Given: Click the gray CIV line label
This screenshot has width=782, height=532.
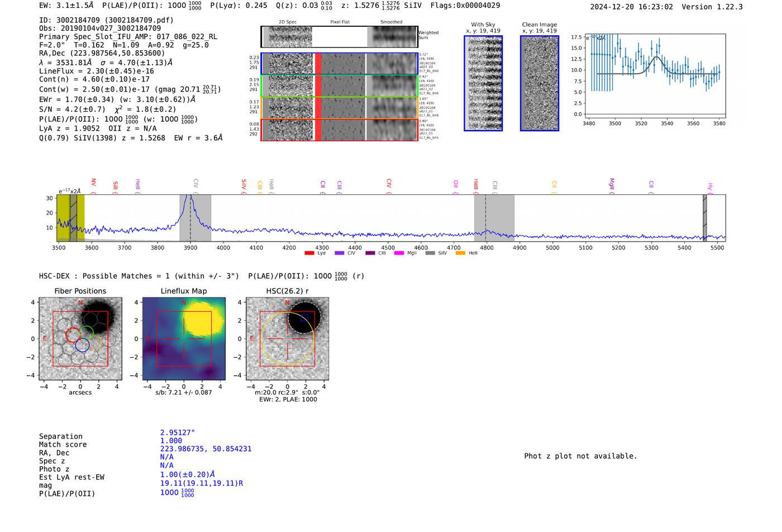Looking at the screenshot, I should click(x=195, y=183).
